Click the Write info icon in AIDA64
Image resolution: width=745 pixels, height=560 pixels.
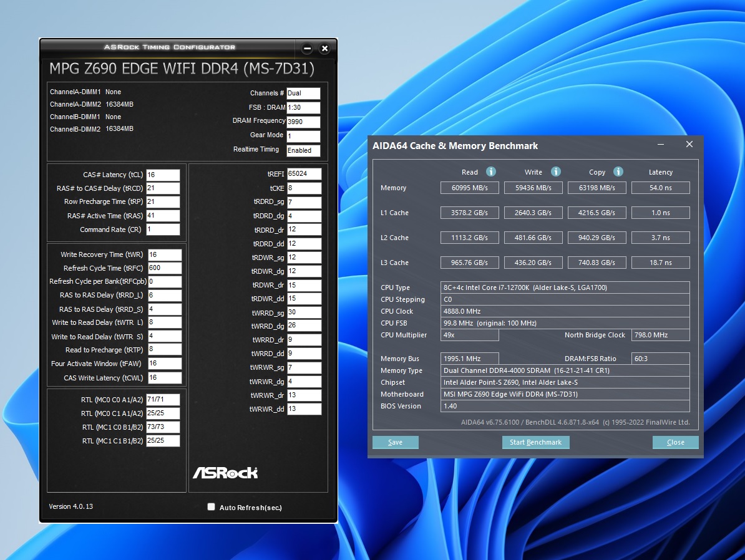pyautogui.click(x=555, y=171)
